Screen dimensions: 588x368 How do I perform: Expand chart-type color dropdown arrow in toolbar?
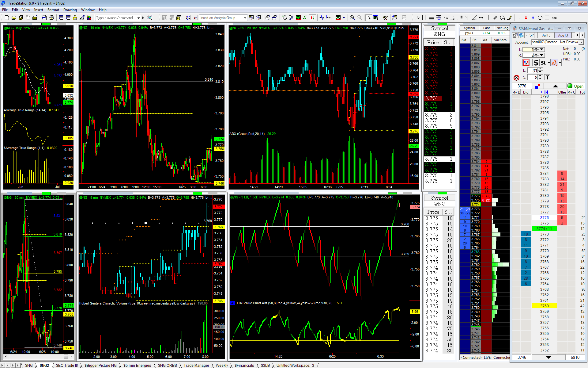tap(344, 18)
